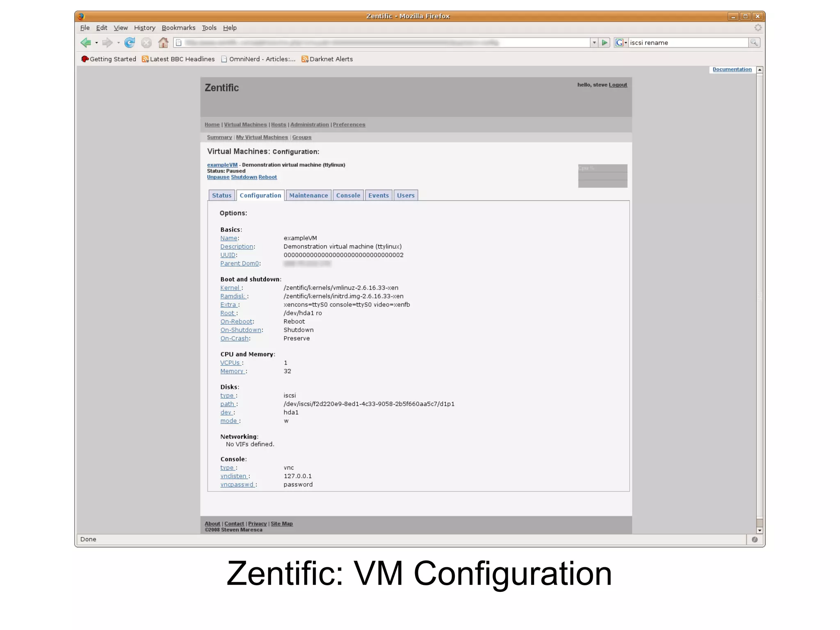Edit the Ramdisk setting link
Image resolution: width=840 pixels, height=630 pixels.
pyautogui.click(x=233, y=296)
